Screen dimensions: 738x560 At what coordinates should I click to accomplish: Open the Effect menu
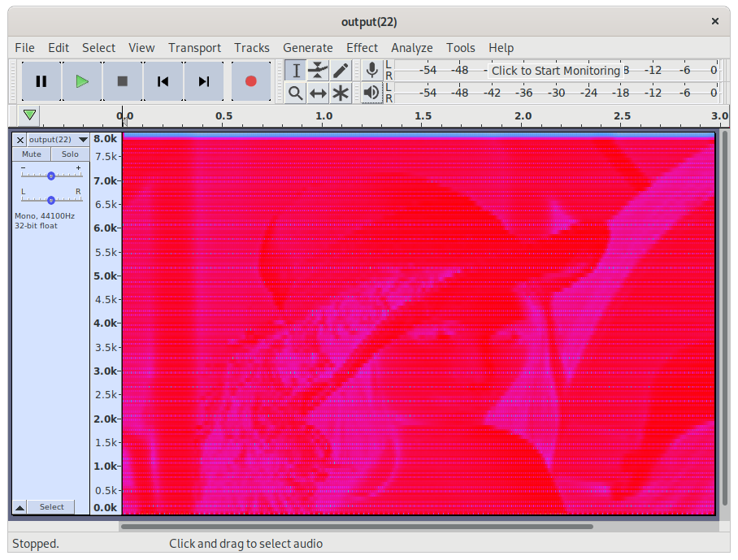(x=362, y=48)
